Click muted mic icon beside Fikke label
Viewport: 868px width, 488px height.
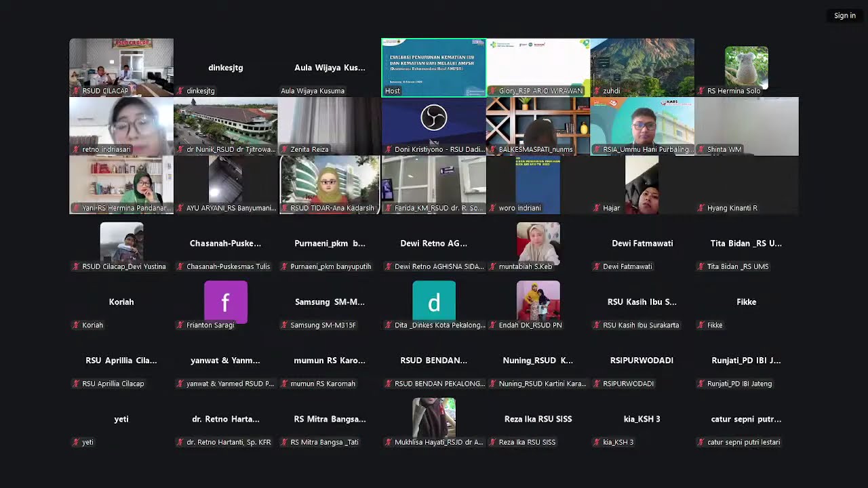(701, 325)
